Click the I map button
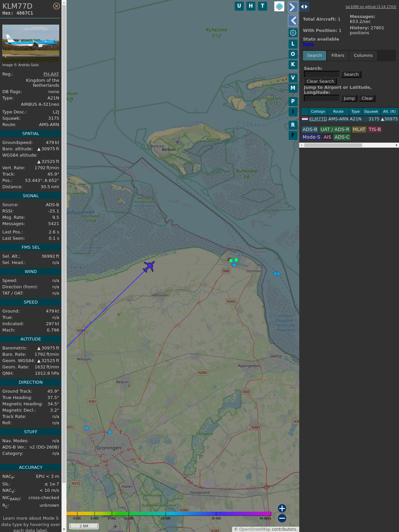The height and width of the screenshot is (532, 399). pos(293,112)
